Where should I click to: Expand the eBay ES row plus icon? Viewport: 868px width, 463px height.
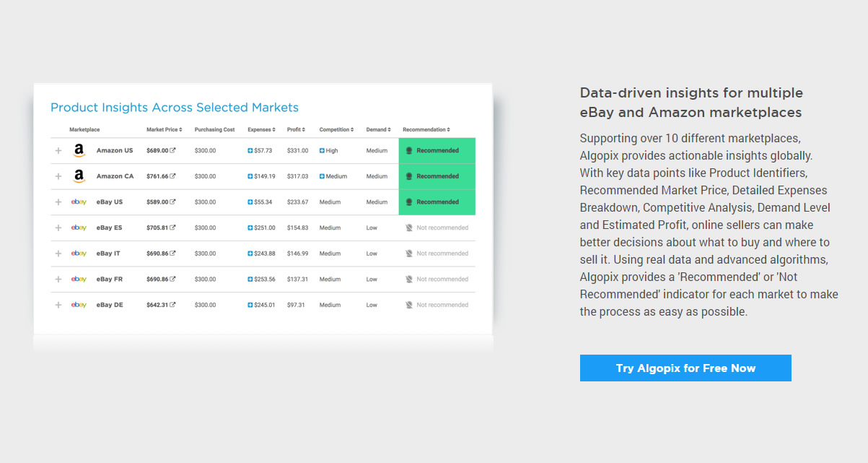tap(58, 228)
